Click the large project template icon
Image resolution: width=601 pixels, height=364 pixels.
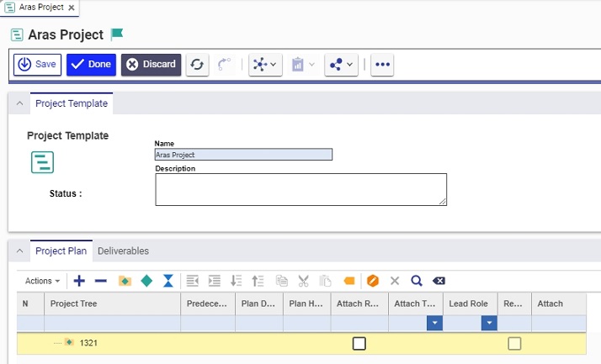tap(42, 162)
